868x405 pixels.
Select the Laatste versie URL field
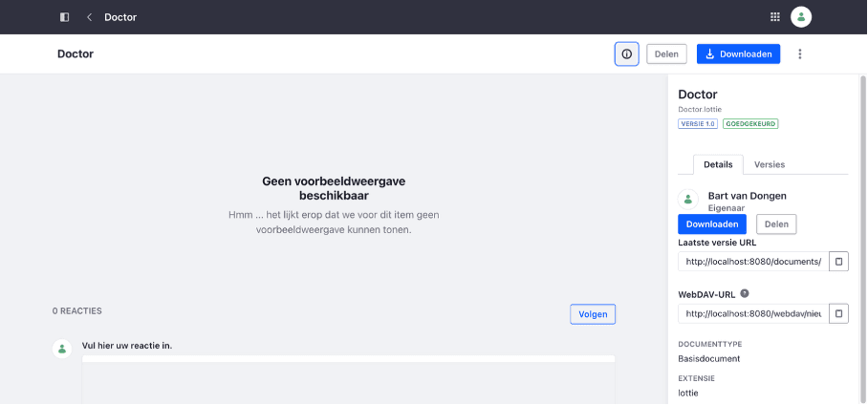pos(753,261)
